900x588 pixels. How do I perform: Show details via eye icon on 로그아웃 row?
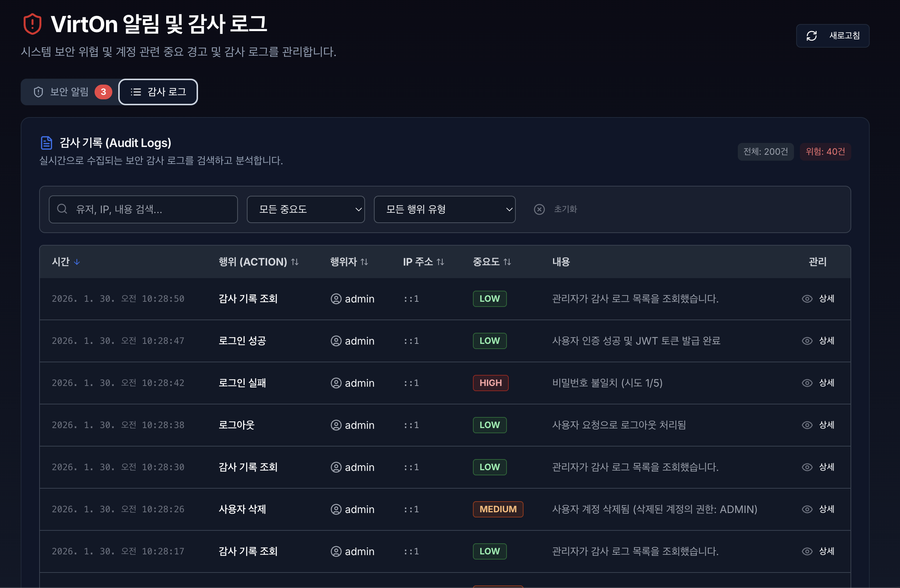pyautogui.click(x=807, y=425)
